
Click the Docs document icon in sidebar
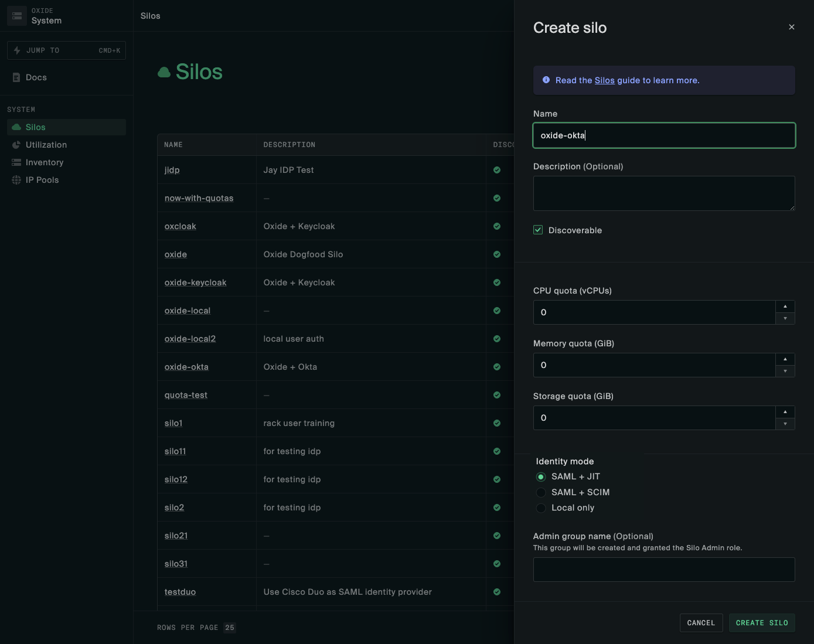coord(16,77)
